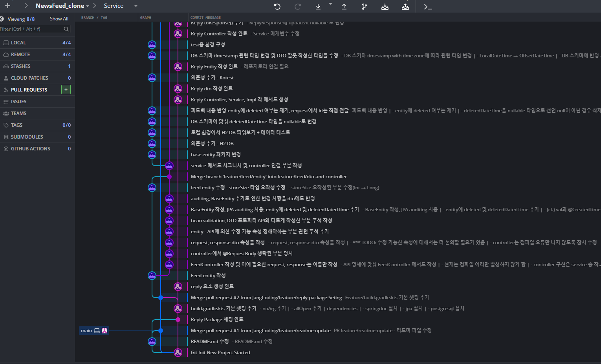Select the commit node for 'reply 요소 생성 완료'
This screenshot has height=364, width=601.
point(178,287)
